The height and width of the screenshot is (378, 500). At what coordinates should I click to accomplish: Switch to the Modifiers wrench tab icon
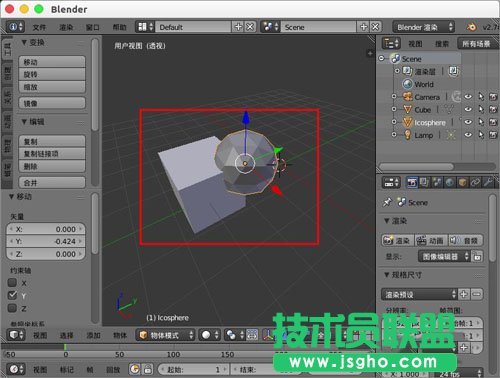tap(488, 182)
